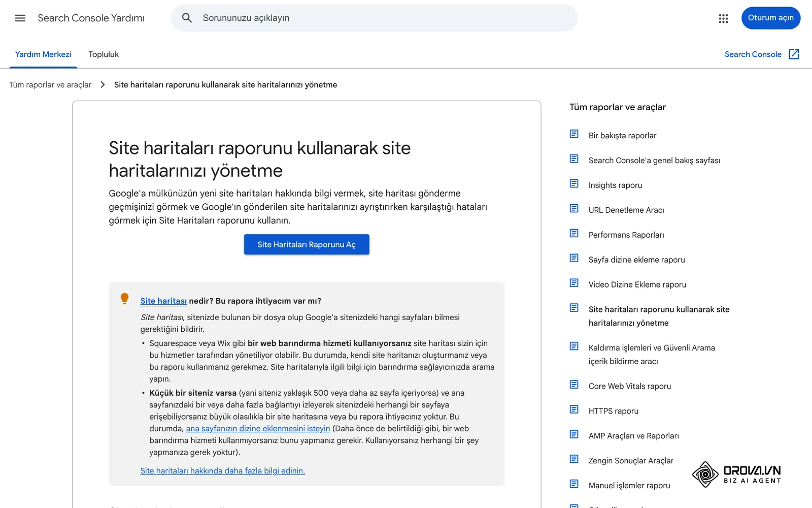Click the document icon beside URL Denetleme Aracı

point(574,208)
